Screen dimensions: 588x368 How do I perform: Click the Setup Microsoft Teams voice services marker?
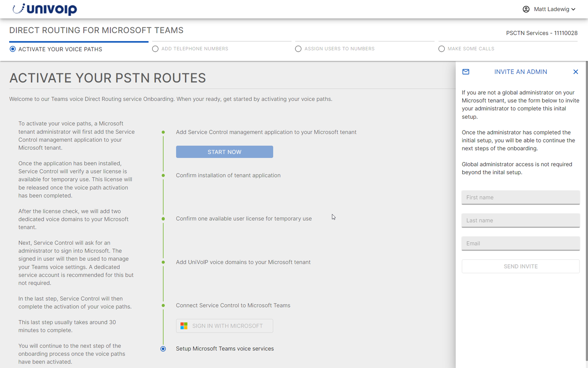point(163,349)
